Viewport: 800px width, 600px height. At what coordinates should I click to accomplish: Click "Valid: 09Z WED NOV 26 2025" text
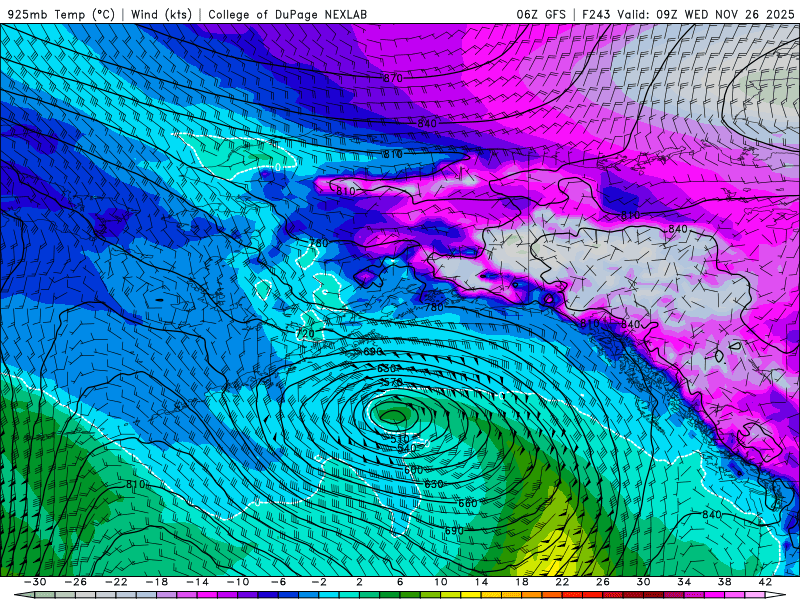pyautogui.click(x=706, y=15)
